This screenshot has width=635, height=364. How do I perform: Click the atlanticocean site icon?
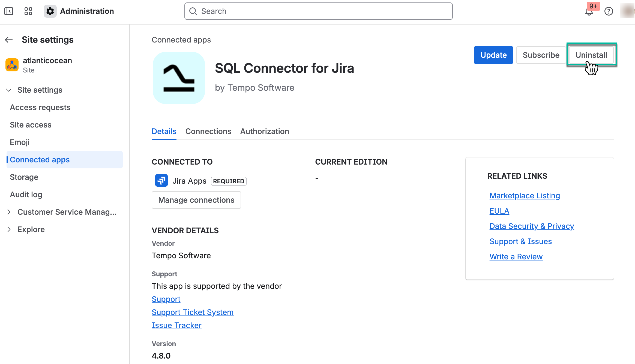[x=12, y=65]
